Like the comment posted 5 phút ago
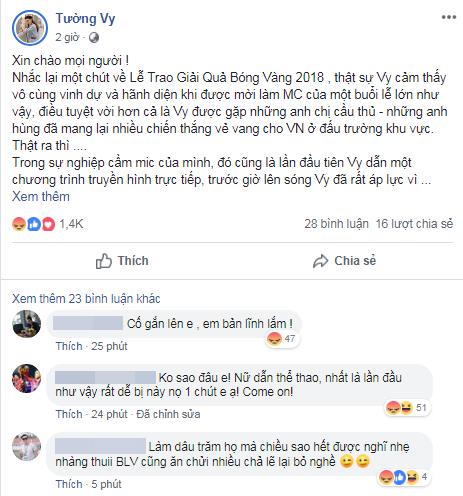Screen dimensions: 463x496 [69, 484]
